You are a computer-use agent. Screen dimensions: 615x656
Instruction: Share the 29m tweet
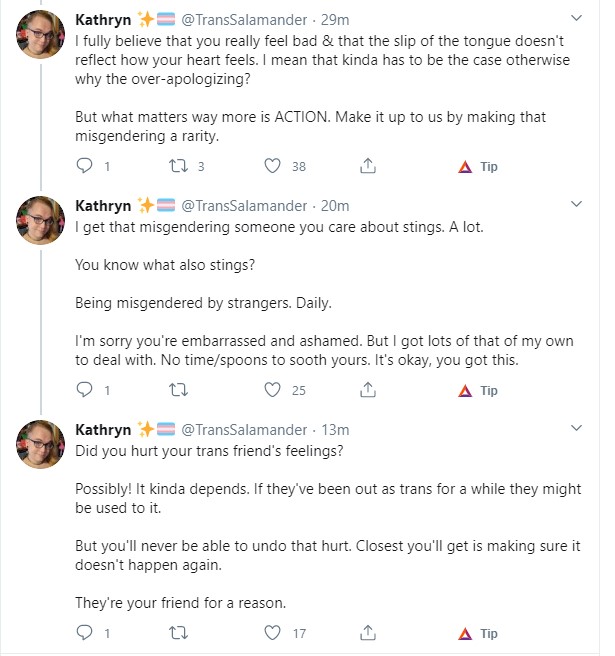click(x=368, y=166)
